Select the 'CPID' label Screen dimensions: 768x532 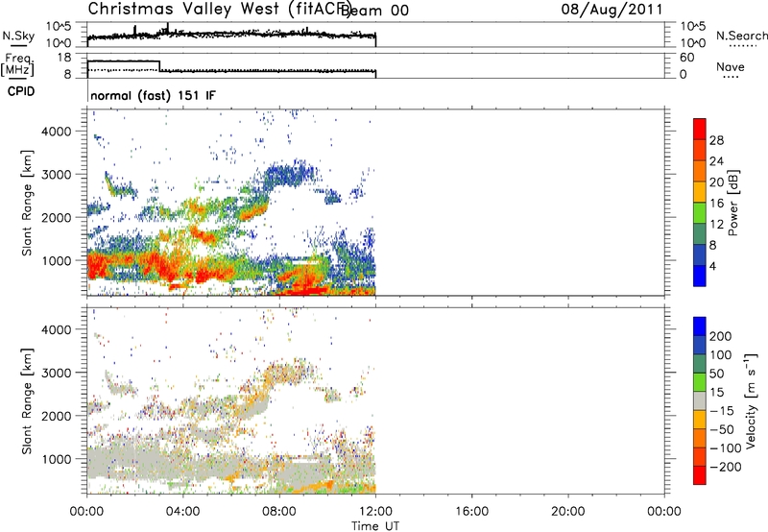21,91
